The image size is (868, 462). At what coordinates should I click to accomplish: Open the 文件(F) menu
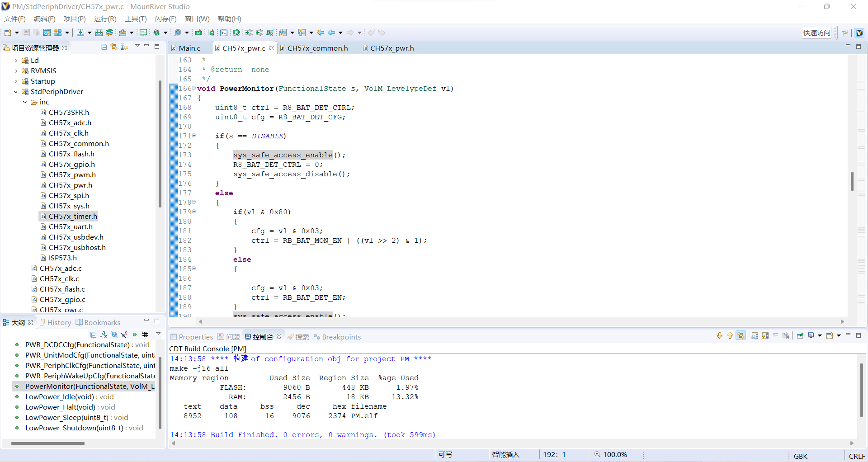(x=15, y=19)
